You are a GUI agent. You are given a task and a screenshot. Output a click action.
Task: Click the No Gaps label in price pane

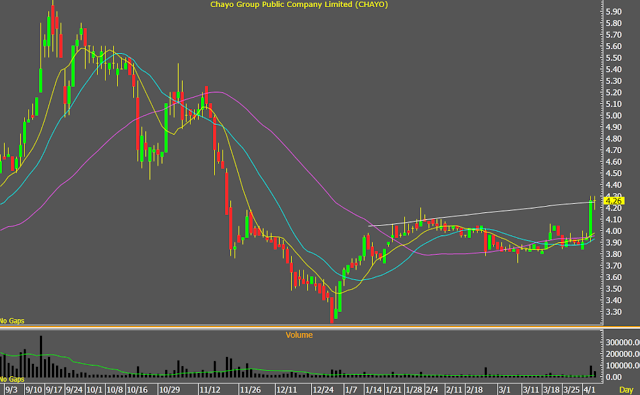(x=12, y=321)
